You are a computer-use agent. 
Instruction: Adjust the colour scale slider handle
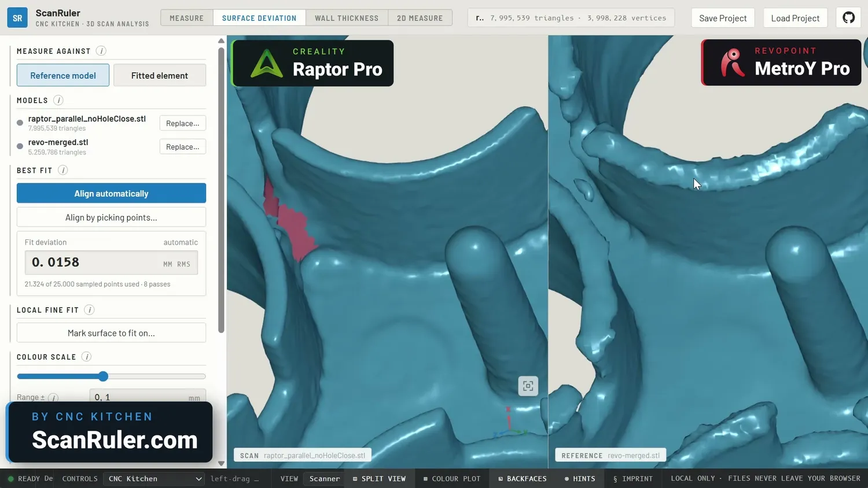(103, 376)
